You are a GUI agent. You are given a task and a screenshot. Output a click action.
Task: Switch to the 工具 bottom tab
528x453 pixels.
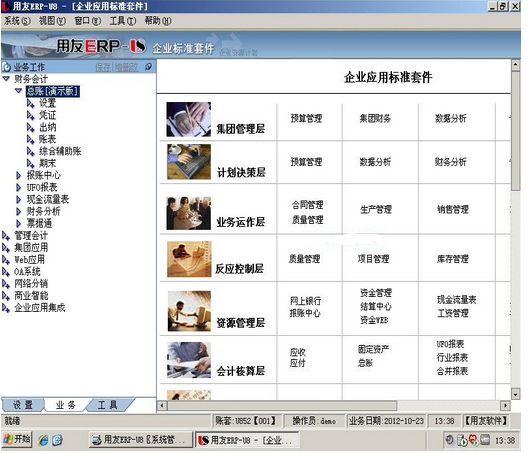click(107, 405)
